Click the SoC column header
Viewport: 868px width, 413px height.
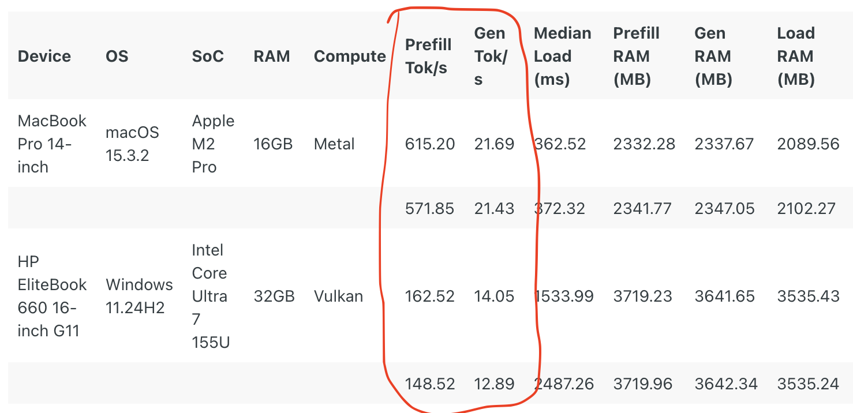point(208,57)
